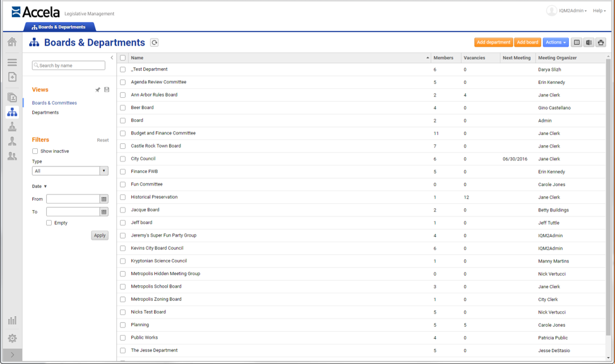Open the hamburger menu icon in sidebar
The height and width of the screenshot is (364, 615).
(12, 62)
